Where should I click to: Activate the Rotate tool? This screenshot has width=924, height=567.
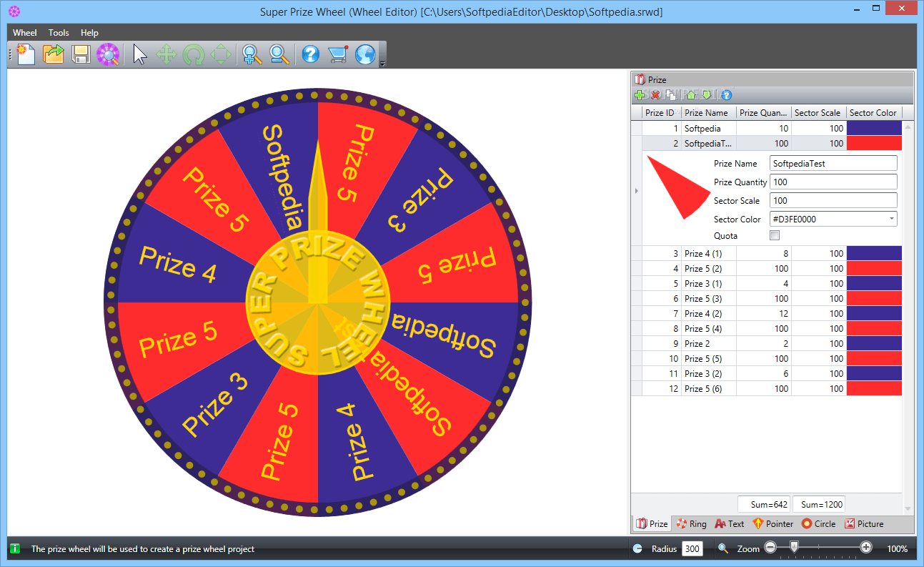193,54
